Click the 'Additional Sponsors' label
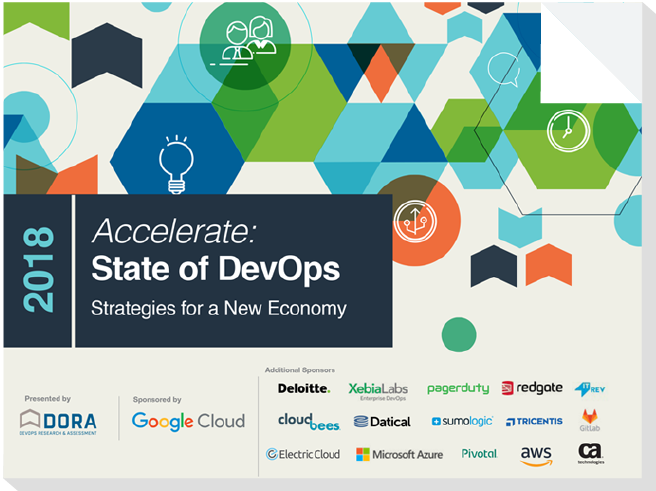Screen dimensions: 656x491 coord(300,370)
